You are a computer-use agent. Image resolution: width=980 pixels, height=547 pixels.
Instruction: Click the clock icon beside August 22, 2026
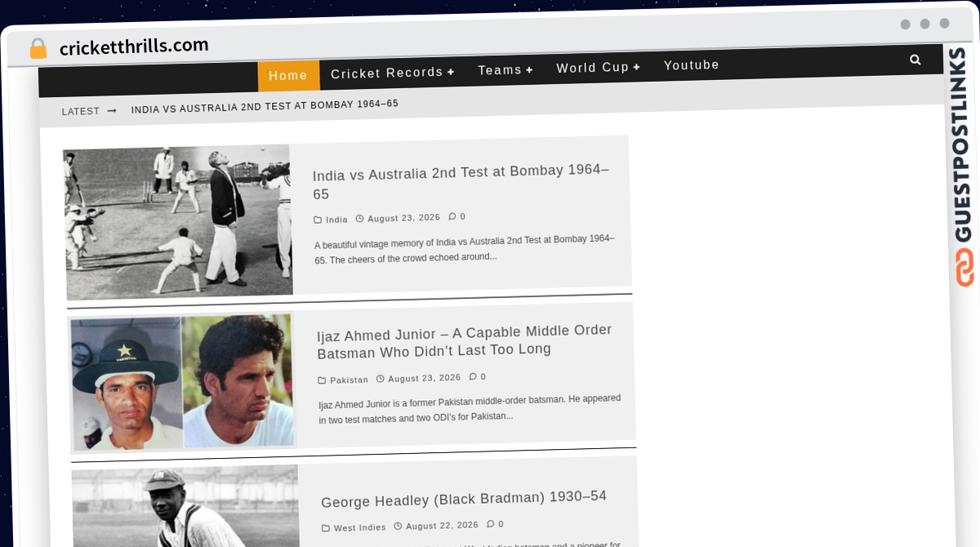tap(398, 527)
